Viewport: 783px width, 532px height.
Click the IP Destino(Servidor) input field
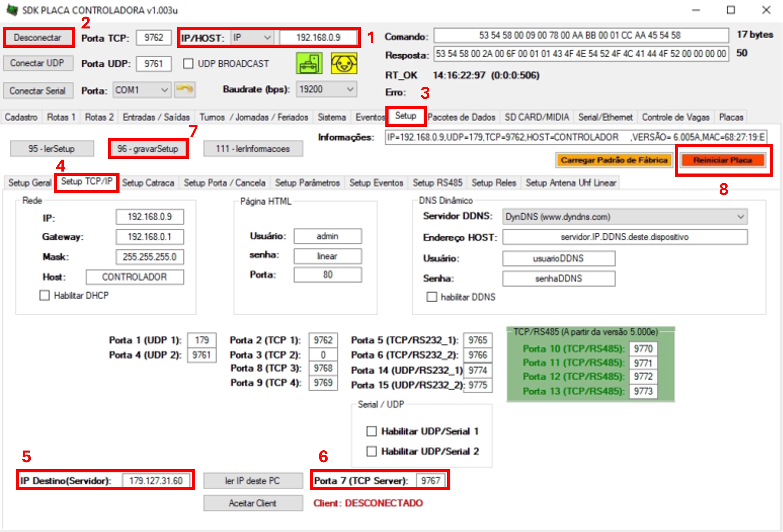pyautogui.click(x=156, y=481)
